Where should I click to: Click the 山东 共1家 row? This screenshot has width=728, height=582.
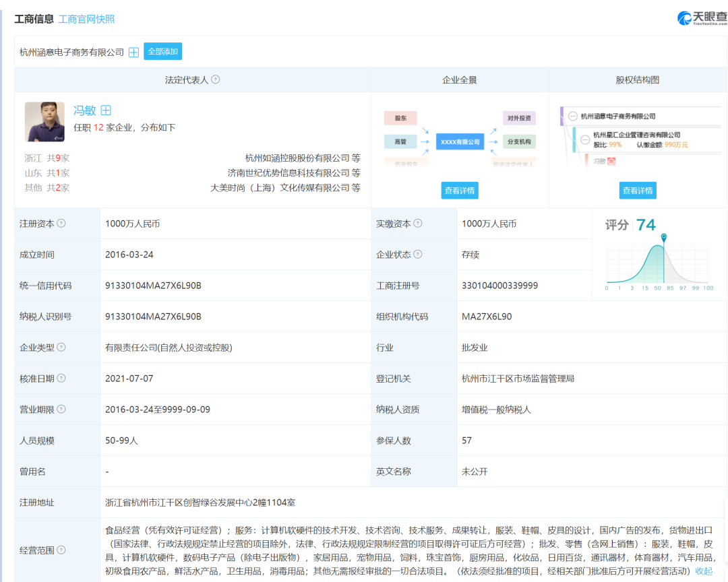coord(47,172)
